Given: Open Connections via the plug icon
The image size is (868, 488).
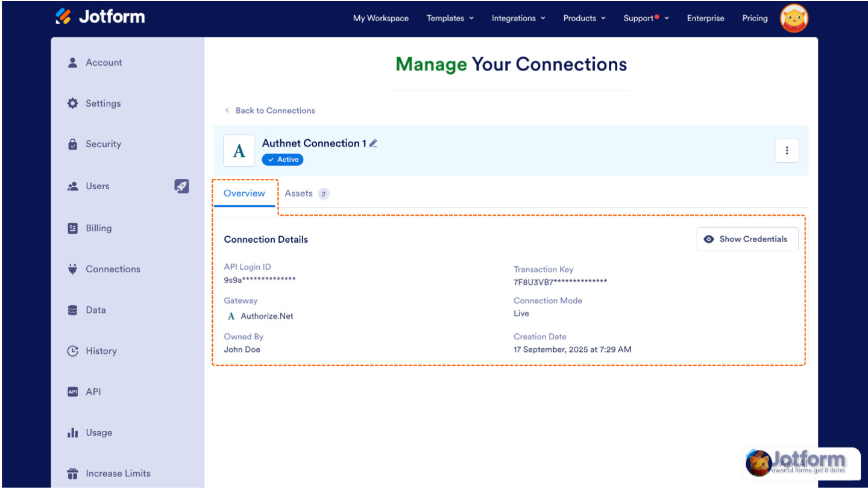Looking at the screenshot, I should [72, 269].
